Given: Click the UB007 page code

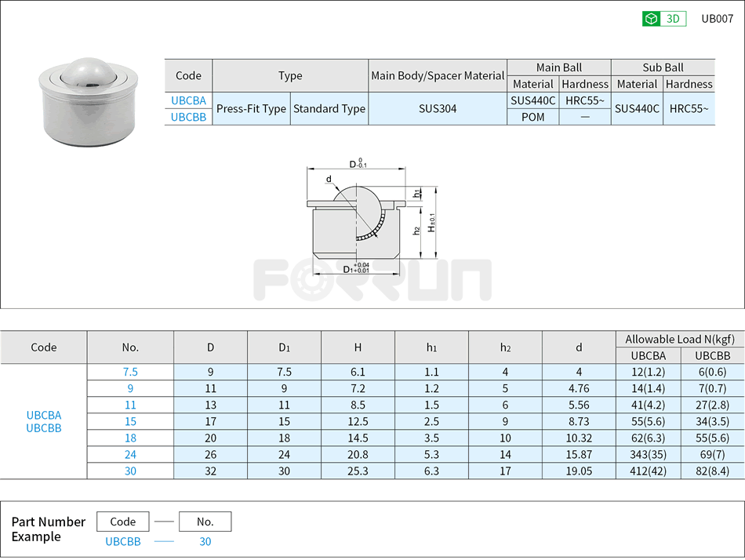Looking at the screenshot, I should [x=717, y=19].
